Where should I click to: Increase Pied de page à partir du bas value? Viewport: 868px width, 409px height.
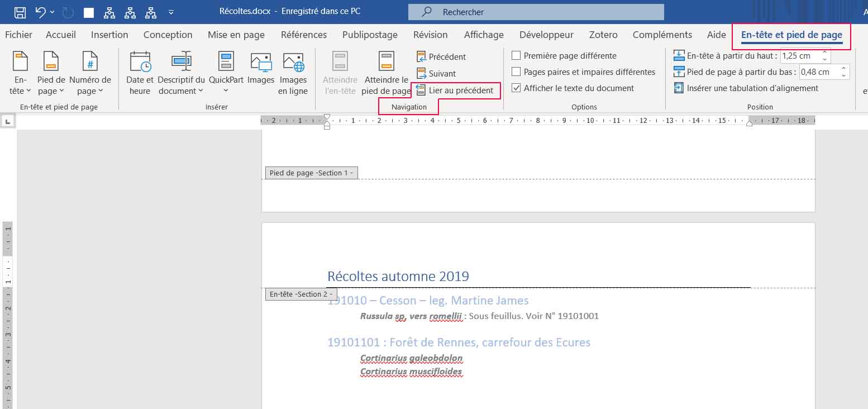tap(843, 69)
